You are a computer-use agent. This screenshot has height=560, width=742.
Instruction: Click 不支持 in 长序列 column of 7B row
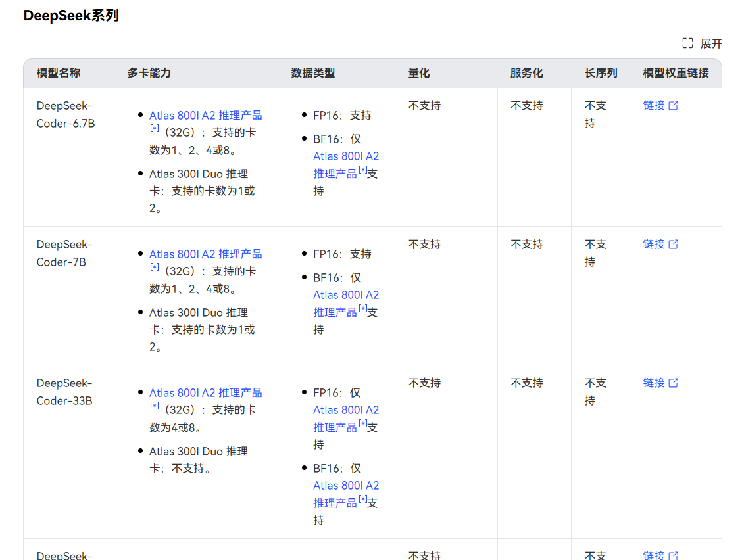tap(595, 253)
